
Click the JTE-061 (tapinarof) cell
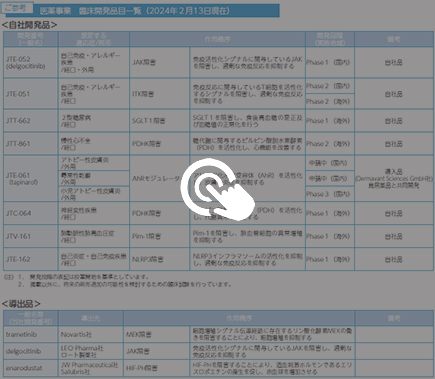pos(31,178)
